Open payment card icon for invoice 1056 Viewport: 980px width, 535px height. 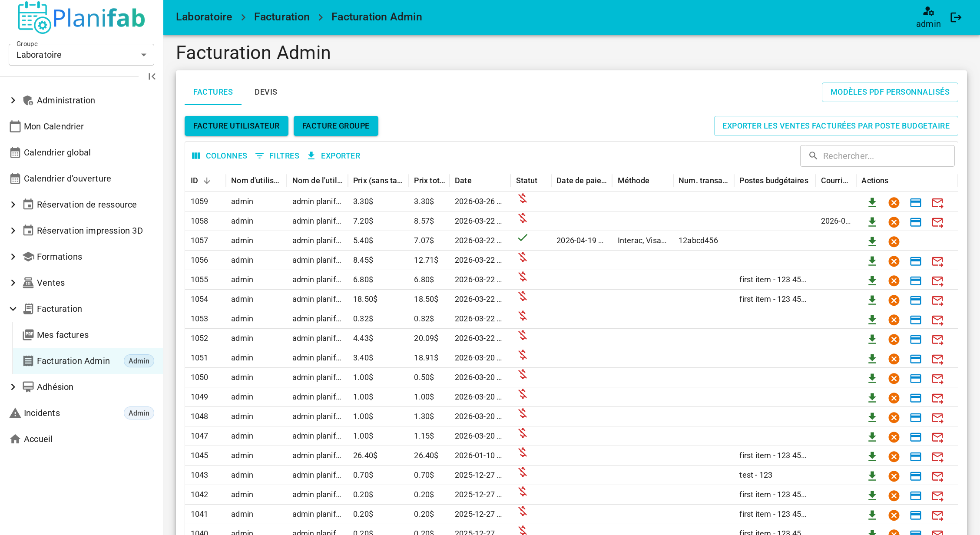[x=915, y=261]
